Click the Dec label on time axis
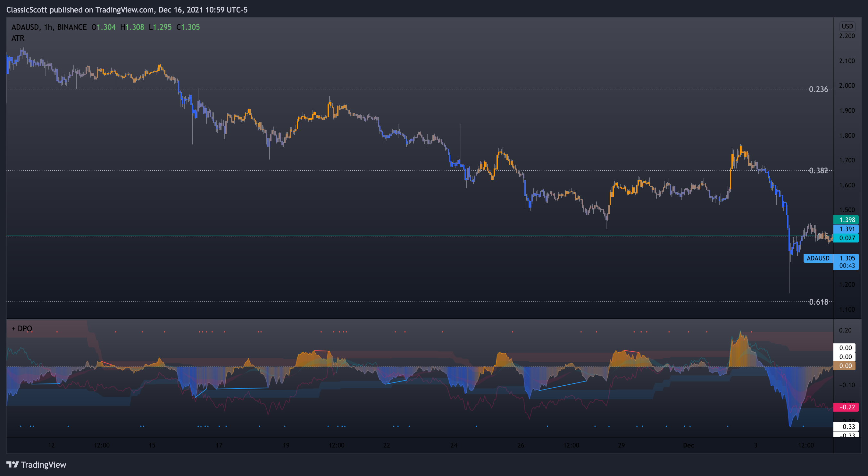868x476 pixels. pos(689,445)
